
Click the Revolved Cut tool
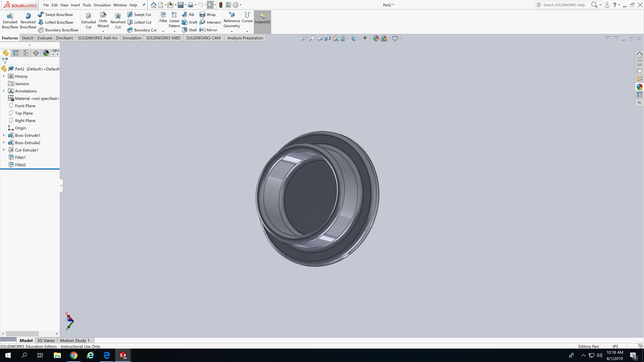pos(118,21)
